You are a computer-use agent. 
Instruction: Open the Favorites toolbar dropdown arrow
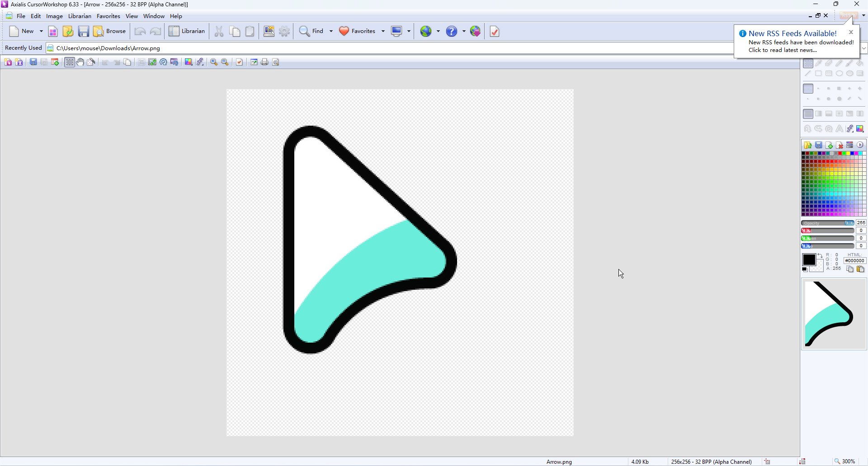pyautogui.click(x=383, y=31)
